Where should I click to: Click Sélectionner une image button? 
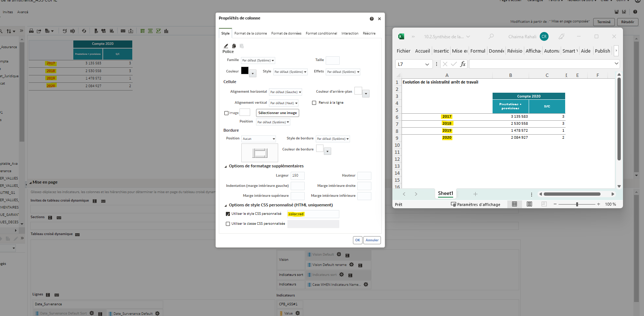[277, 113]
